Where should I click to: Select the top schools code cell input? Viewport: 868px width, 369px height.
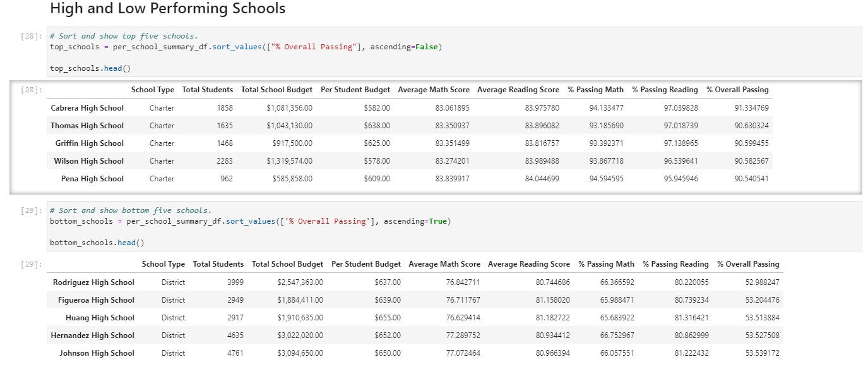point(454,52)
